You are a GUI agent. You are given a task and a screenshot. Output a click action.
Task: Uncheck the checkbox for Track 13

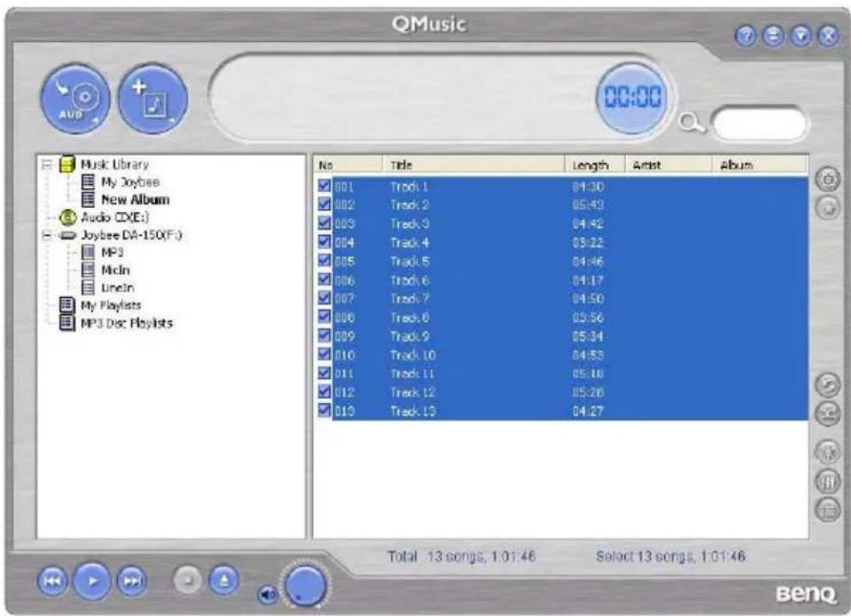[324, 411]
